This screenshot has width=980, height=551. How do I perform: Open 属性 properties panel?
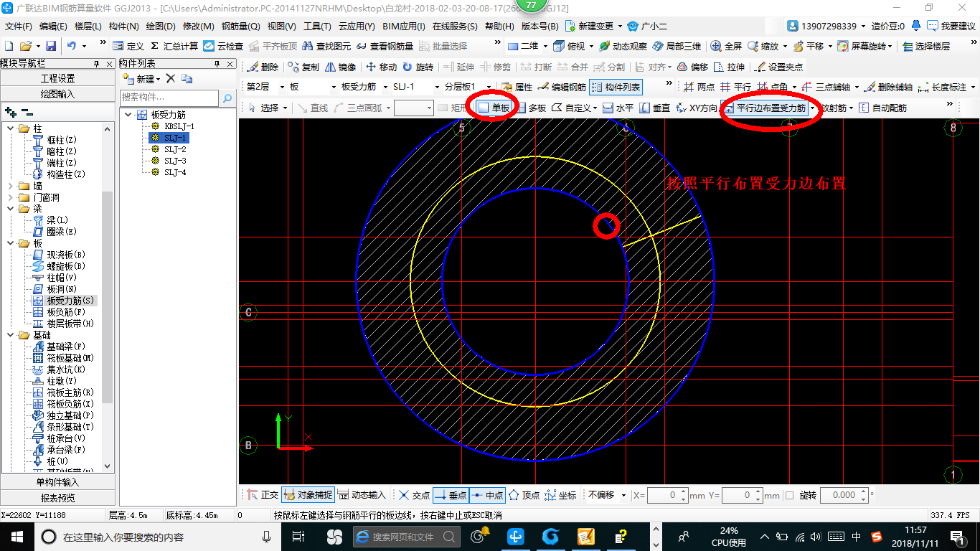tap(517, 87)
